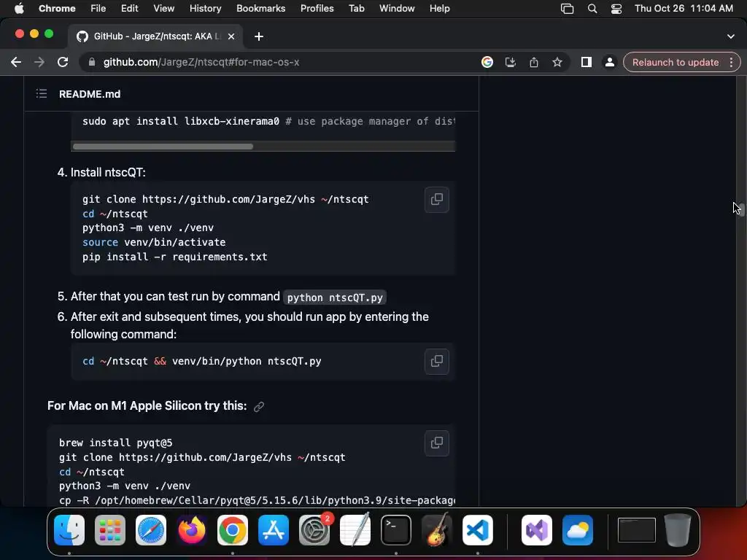Open the Help menu
This screenshot has width=747, height=560.
coord(439,8)
